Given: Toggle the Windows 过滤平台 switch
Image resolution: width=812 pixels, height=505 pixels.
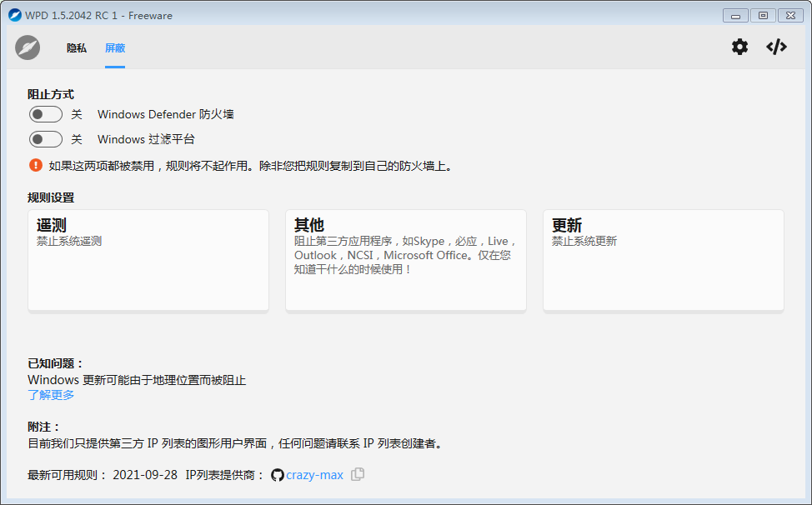Looking at the screenshot, I should [x=46, y=139].
